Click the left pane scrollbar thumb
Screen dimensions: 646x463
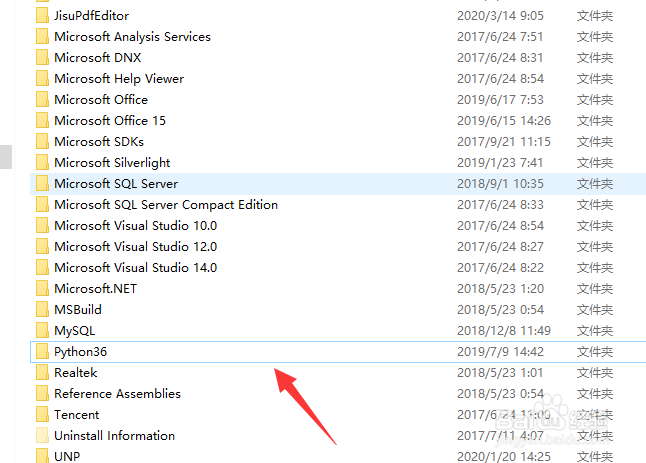(6, 157)
